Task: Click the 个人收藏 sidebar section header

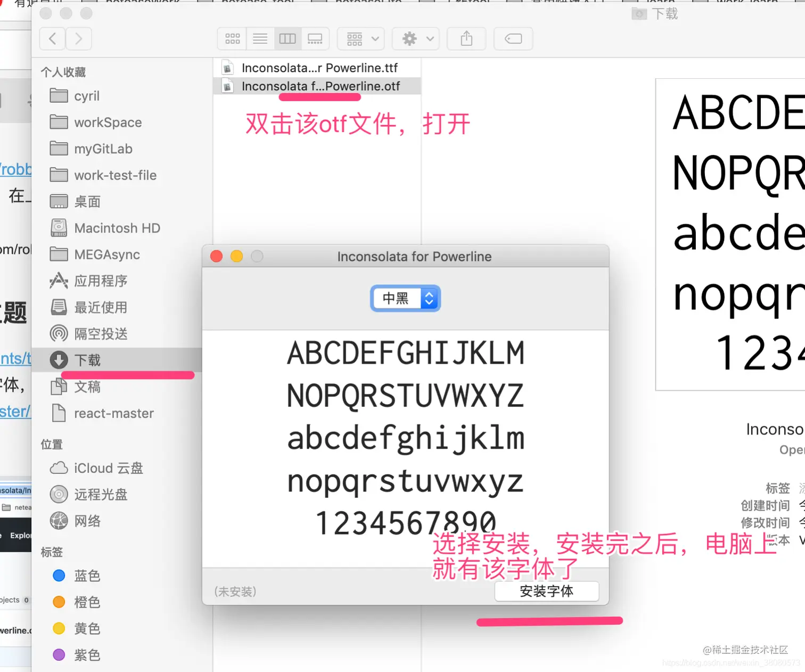Action: pos(63,72)
